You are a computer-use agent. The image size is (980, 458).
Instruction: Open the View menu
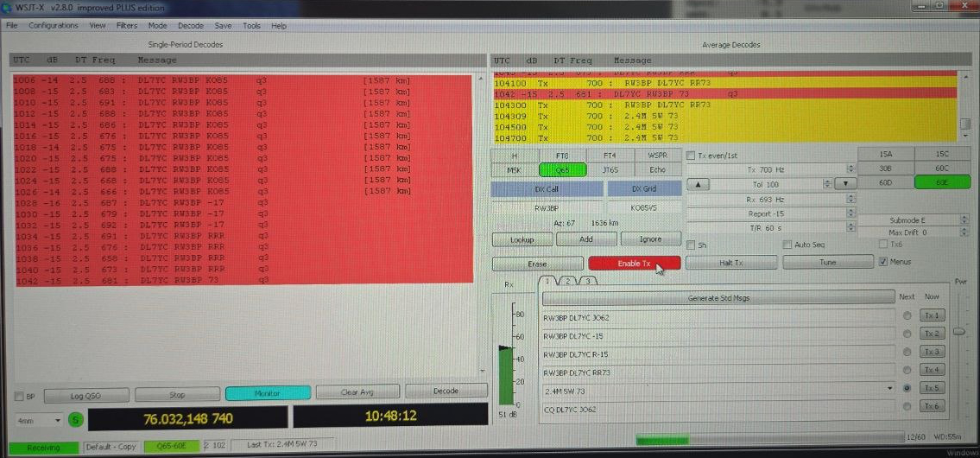(x=97, y=26)
